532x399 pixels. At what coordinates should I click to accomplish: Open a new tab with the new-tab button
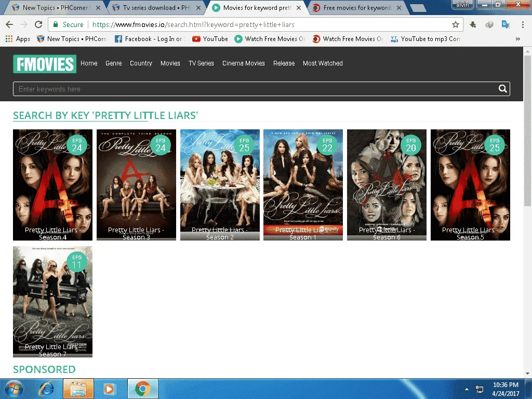click(x=418, y=8)
